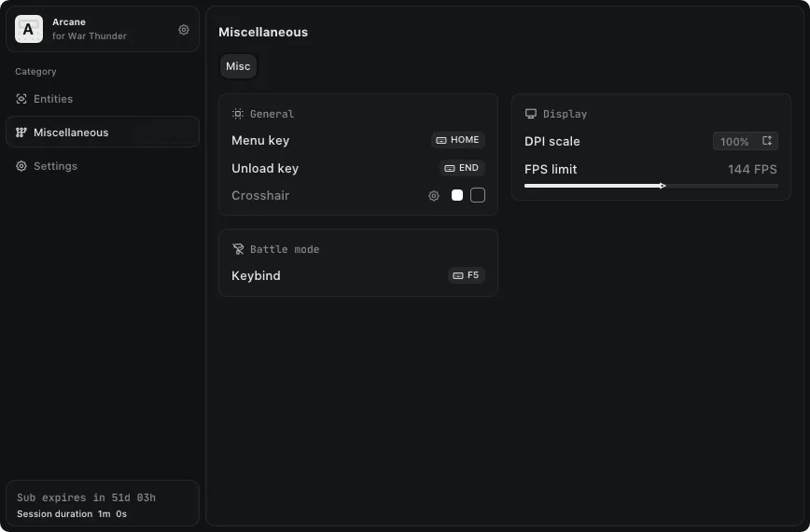Click the Arcane "A" logo

28,30
